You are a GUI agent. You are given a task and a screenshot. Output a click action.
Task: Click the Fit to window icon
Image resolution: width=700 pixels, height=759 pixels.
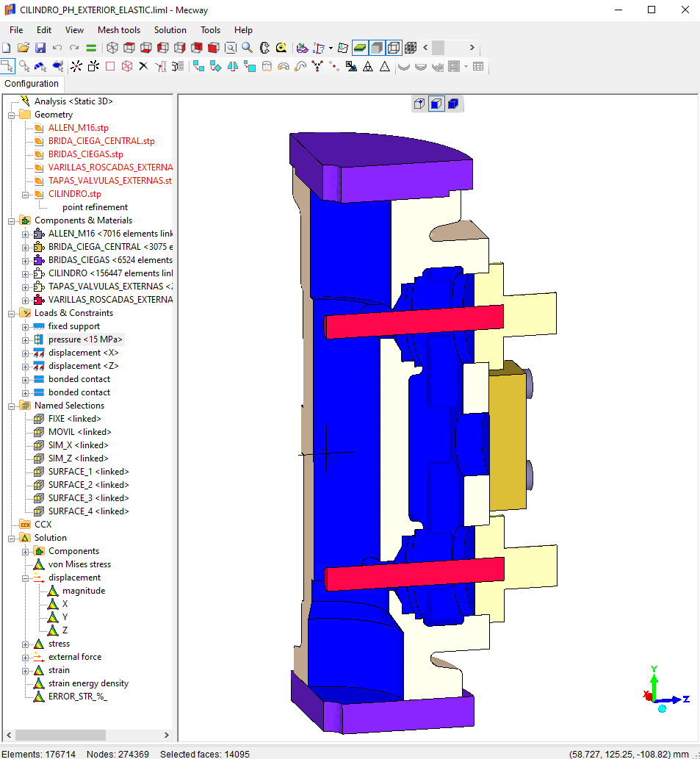(x=230, y=48)
